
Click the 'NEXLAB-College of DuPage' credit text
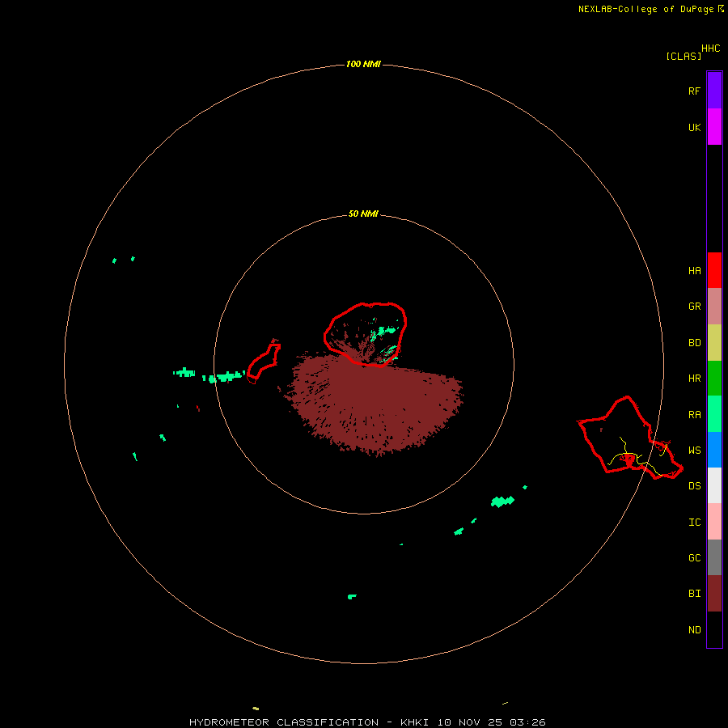click(645, 9)
